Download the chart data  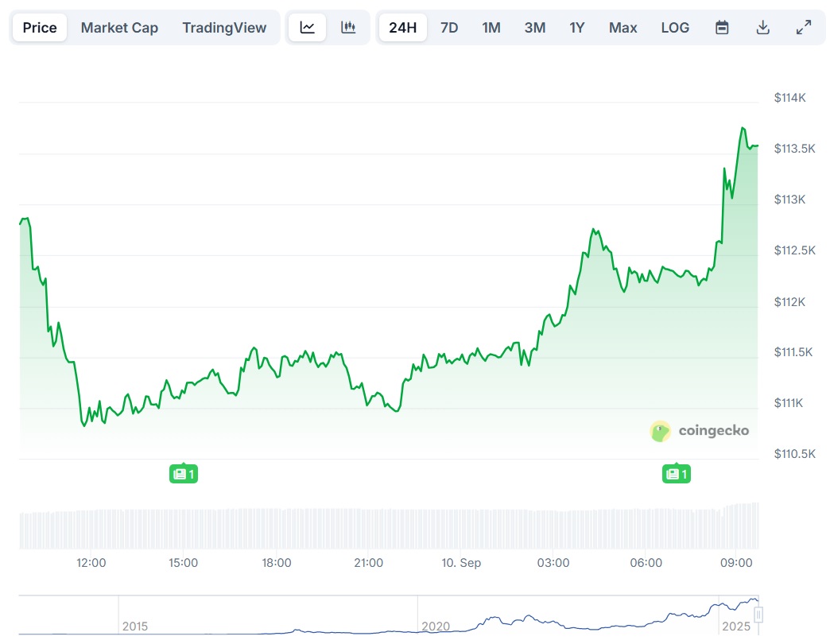[x=762, y=28]
